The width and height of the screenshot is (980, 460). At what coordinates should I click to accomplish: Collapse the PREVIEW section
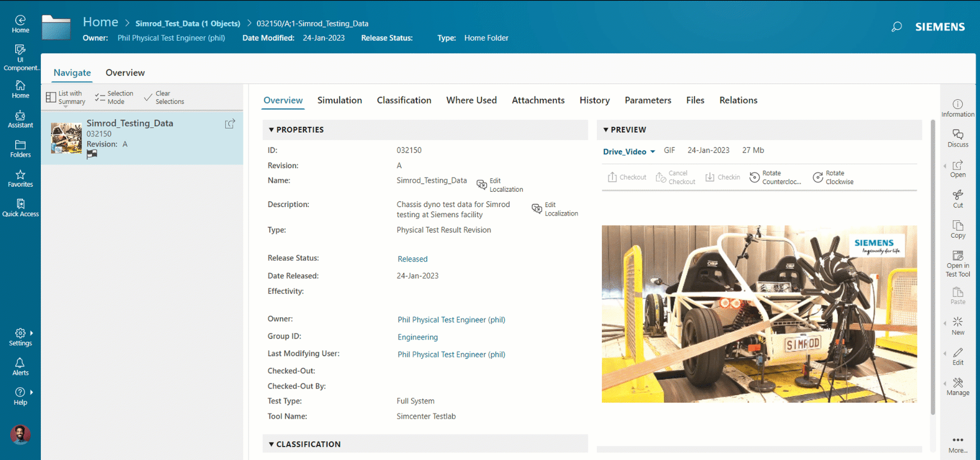606,130
